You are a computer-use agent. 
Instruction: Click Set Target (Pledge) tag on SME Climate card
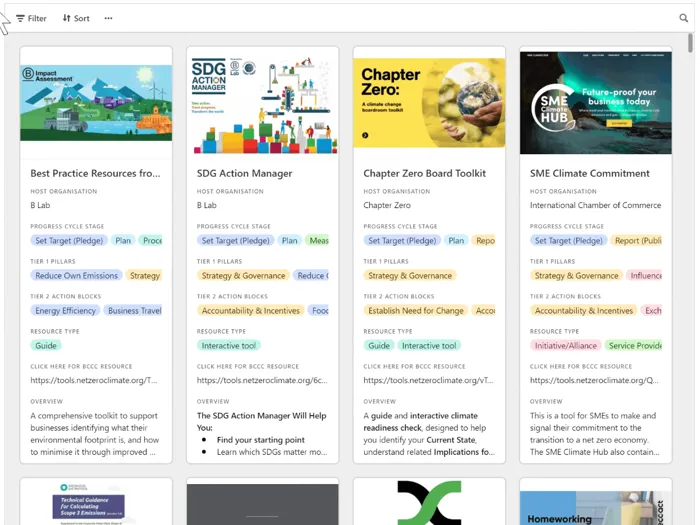coord(568,241)
